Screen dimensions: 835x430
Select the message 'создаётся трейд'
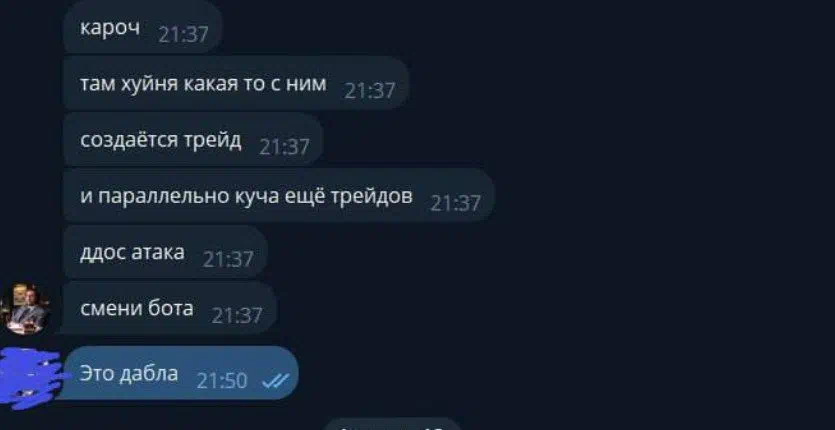coord(193,140)
